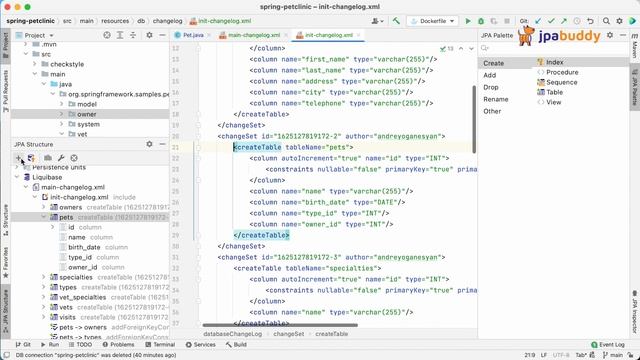Collapse the Liquibase node in JPA Structure
Image resolution: width=640 pixels, height=360 pixels.
pyautogui.click(x=17, y=177)
